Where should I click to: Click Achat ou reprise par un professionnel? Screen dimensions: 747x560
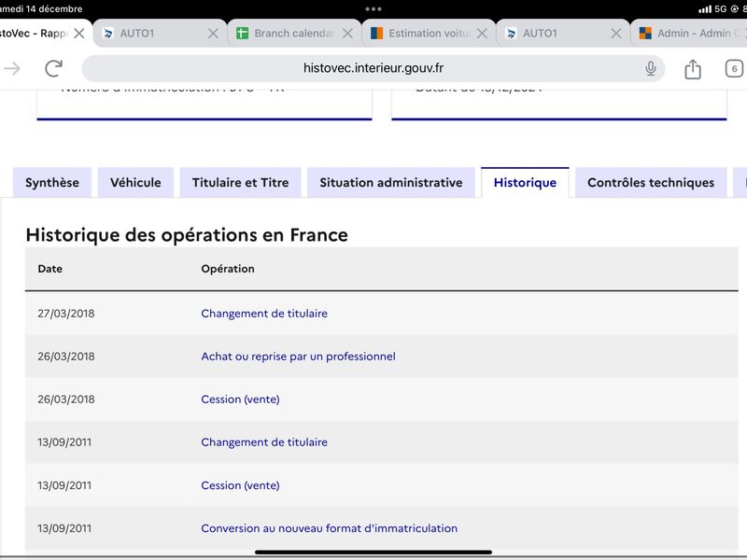[298, 357]
